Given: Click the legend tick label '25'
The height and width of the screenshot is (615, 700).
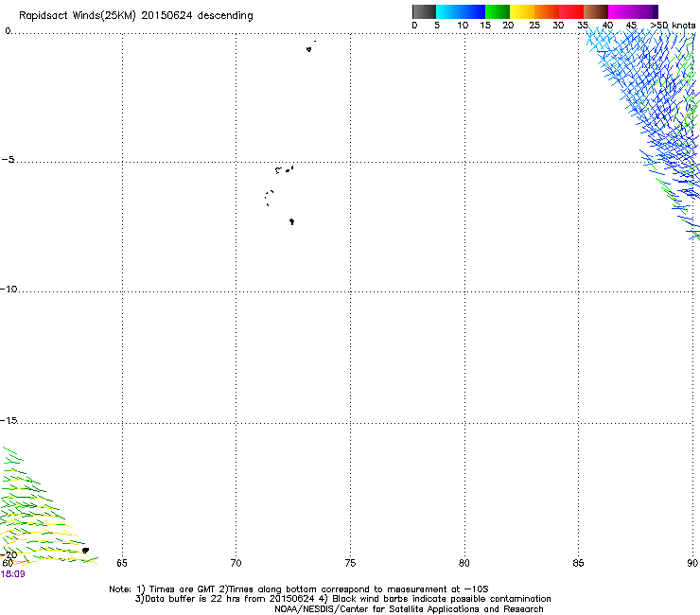Looking at the screenshot, I should (x=534, y=26).
